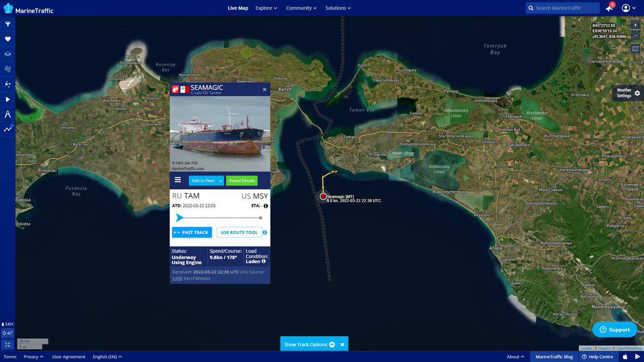Open the map type selector icon
This screenshot has width=644, height=362.
pos(635,49)
